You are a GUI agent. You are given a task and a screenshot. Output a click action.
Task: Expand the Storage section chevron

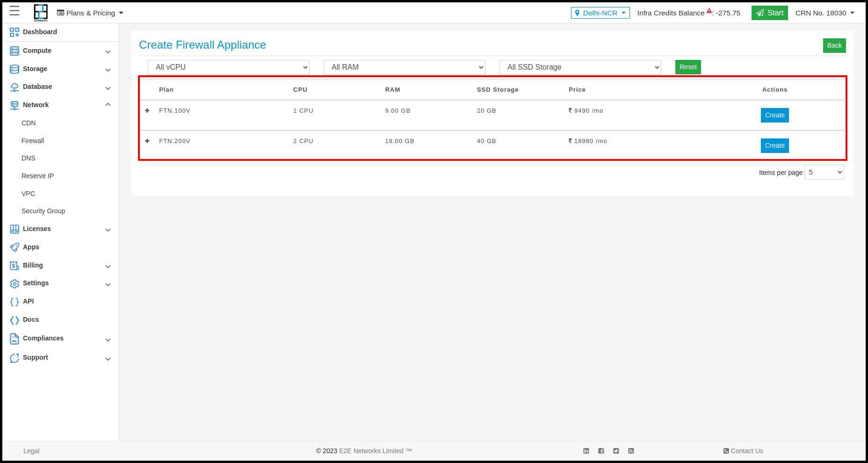click(108, 70)
